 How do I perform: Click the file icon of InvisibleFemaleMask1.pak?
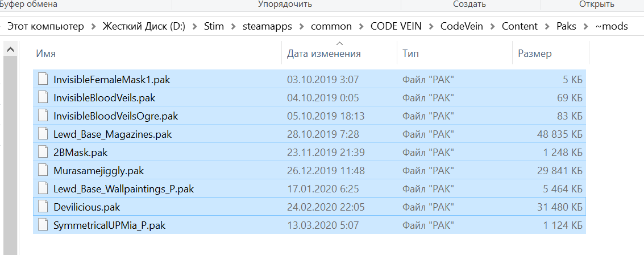43,80
